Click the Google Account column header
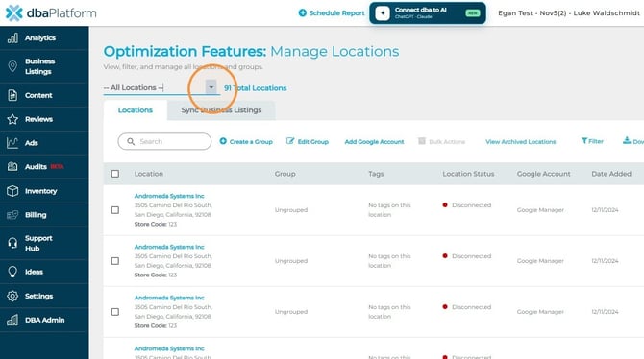 [543, 174]
